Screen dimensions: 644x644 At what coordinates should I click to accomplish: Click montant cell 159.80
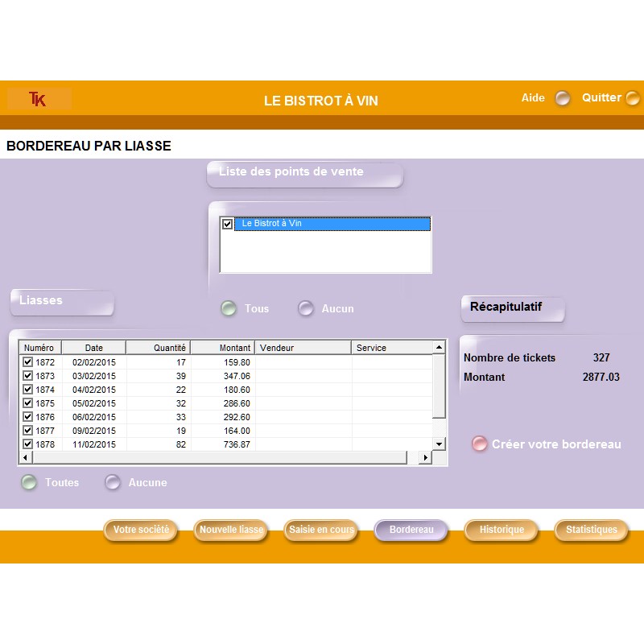click(237, 362)
